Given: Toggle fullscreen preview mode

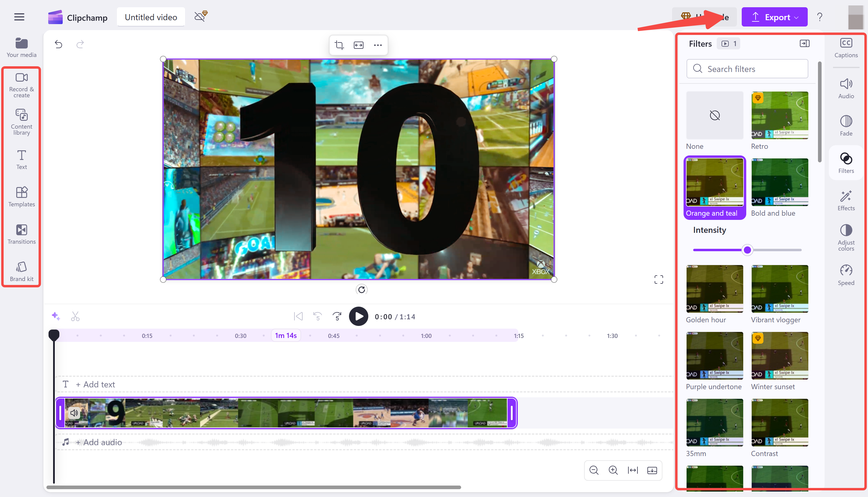Looking at the screenshot, I should coord(659,279).
